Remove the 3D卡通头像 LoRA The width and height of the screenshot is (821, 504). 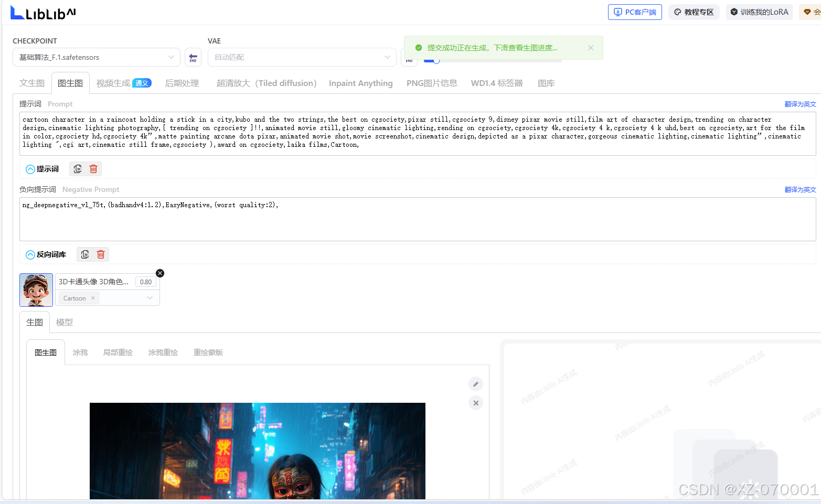pyautogui.click(x=160, y=273)
